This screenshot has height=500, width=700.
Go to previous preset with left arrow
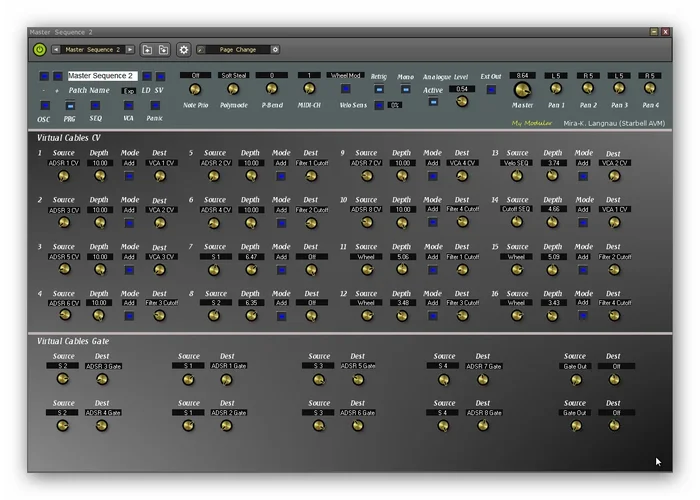pos(56,49)
